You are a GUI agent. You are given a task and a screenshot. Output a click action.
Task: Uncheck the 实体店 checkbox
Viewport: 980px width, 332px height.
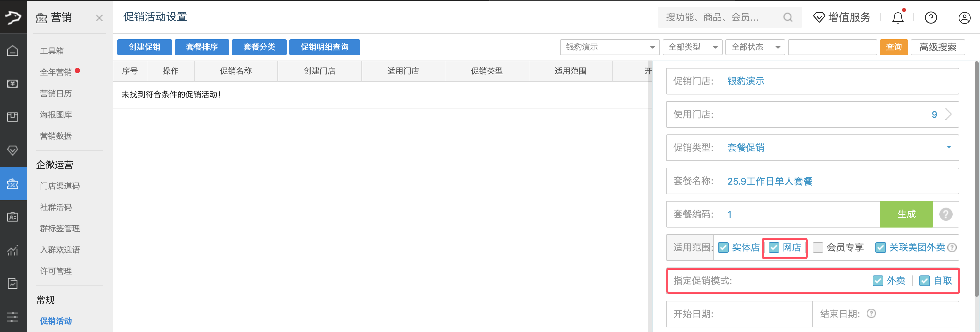point(723,248)
